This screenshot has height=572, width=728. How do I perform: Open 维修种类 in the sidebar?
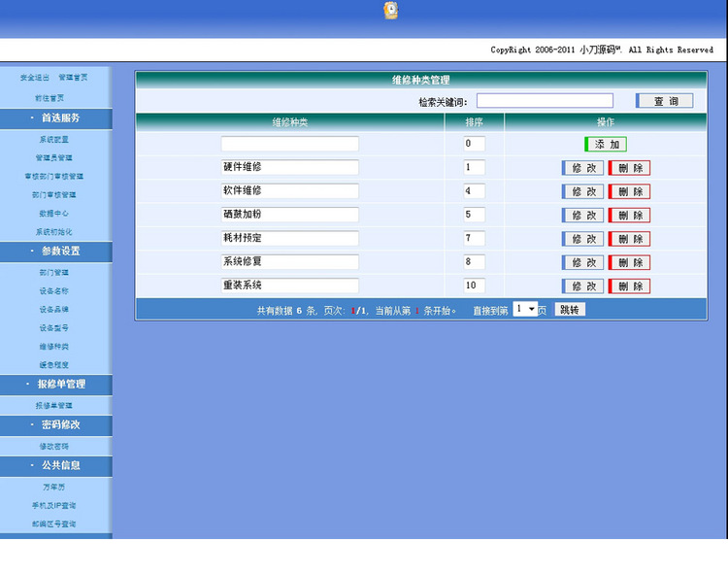click(x=53, y=347)
